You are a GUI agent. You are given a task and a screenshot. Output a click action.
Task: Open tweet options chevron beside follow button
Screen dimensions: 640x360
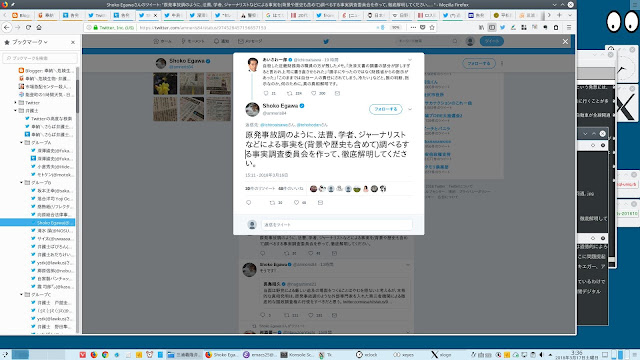(410, 109)
